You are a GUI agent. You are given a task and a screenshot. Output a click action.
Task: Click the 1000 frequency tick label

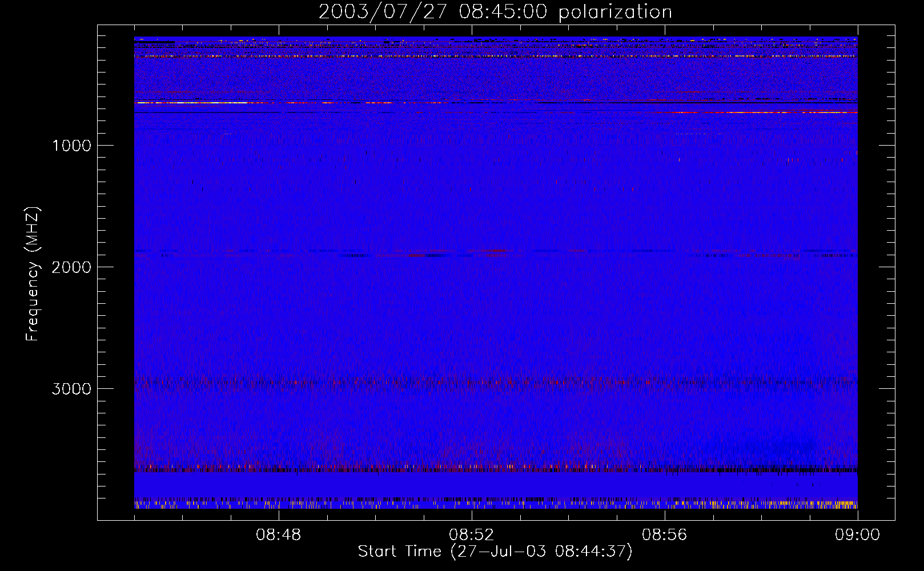tap(71, 146)
